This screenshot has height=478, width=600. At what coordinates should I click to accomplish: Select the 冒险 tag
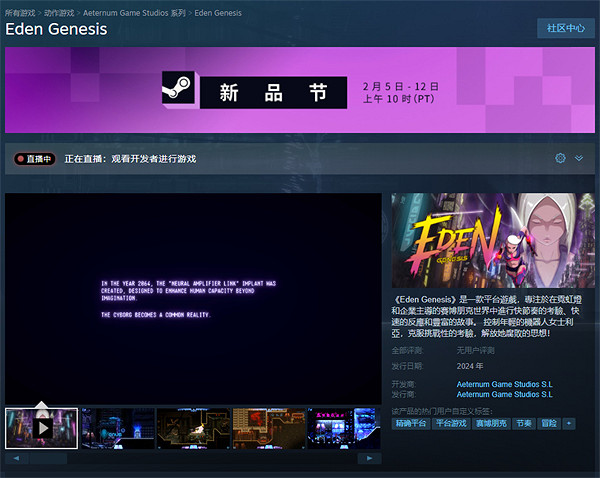[549, 423]
